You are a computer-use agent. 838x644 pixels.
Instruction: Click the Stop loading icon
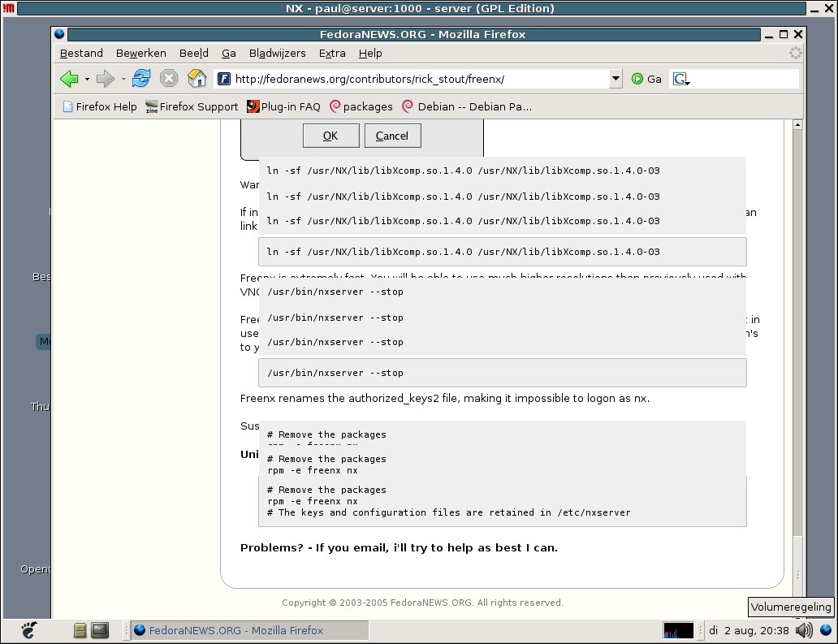click(x=169, y=79)
